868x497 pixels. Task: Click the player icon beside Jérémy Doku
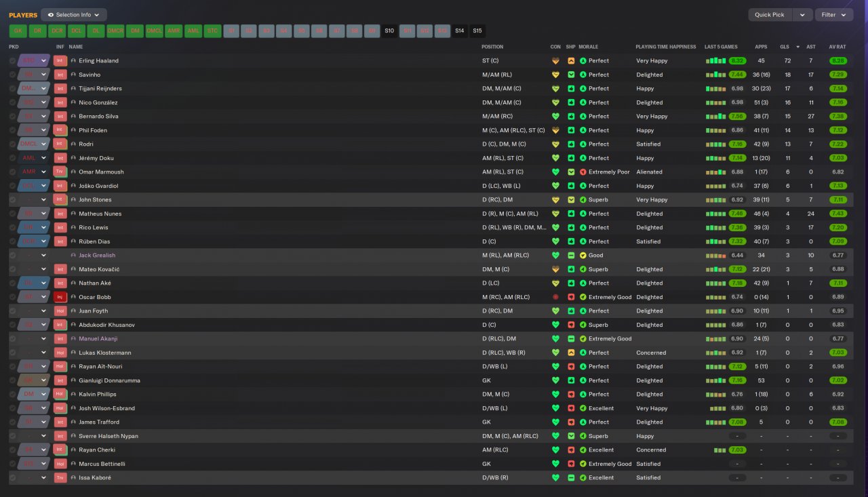point(73,158)
